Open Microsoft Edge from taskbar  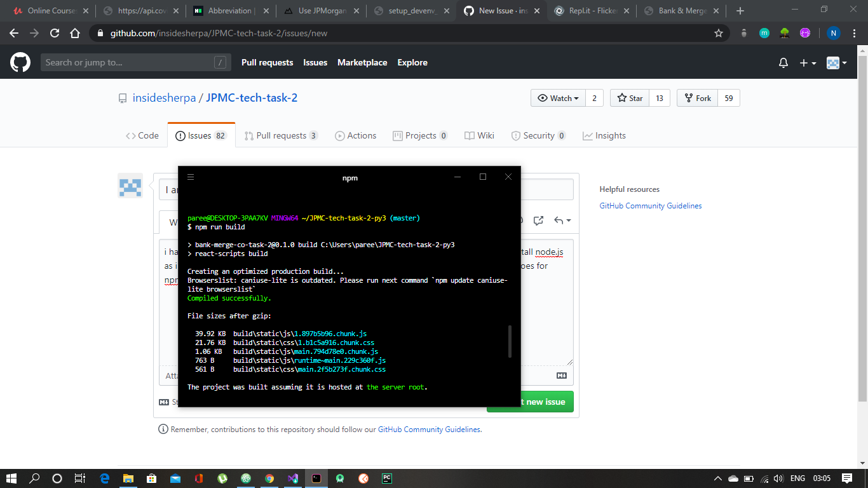(105, 478)
